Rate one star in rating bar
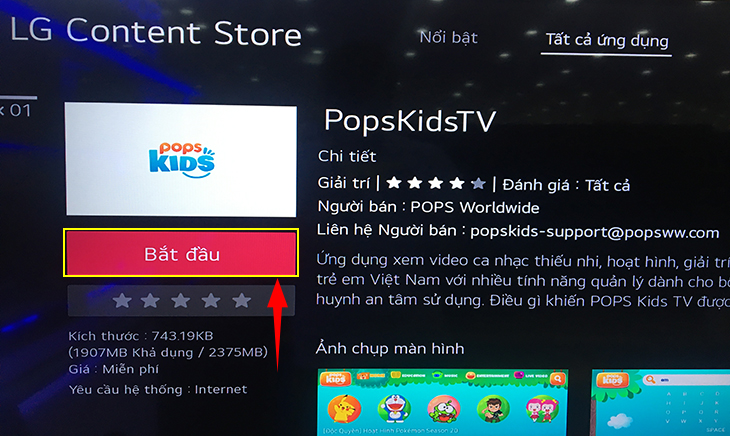The image size is (730, 436). point(122,301)
